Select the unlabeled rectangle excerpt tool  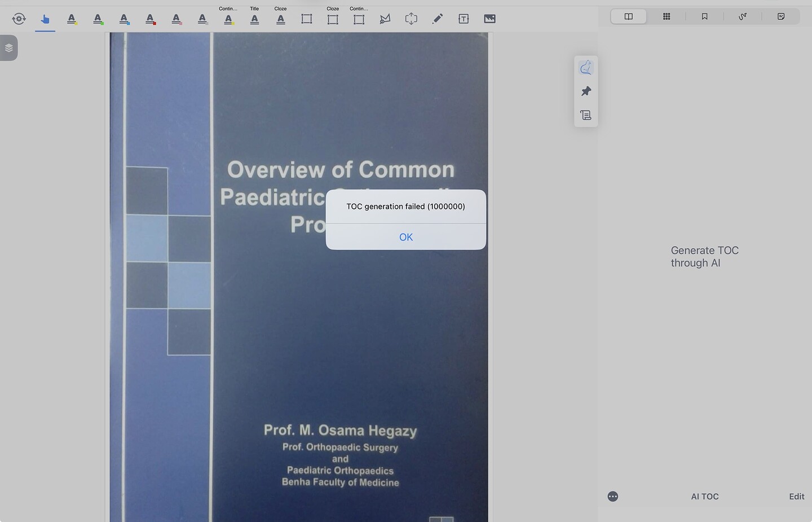click(x=307, y=19)
